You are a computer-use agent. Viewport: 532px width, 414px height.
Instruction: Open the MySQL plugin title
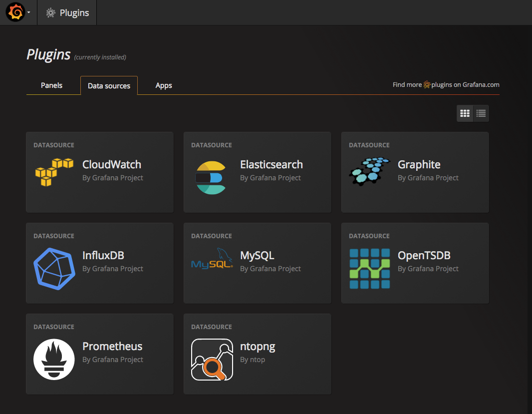tap(257, 255)
